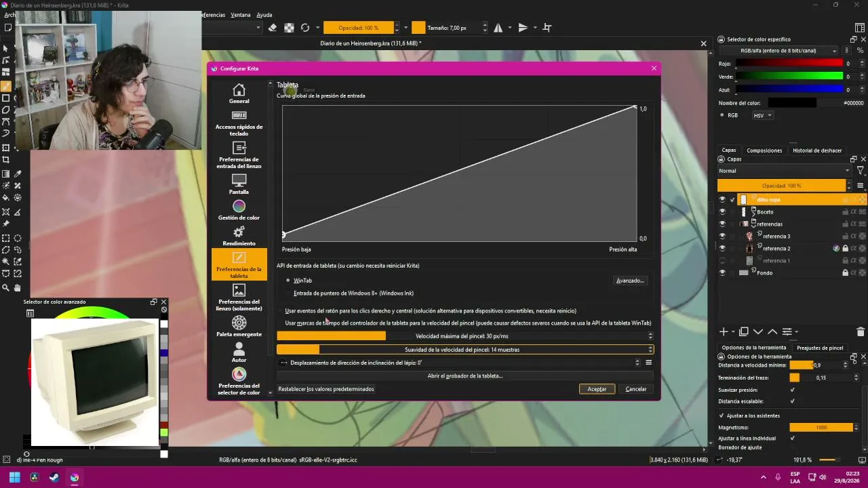This screenshot has width=868, height=488.
Task: Reload the original brush preset
Action: [305, 28]
